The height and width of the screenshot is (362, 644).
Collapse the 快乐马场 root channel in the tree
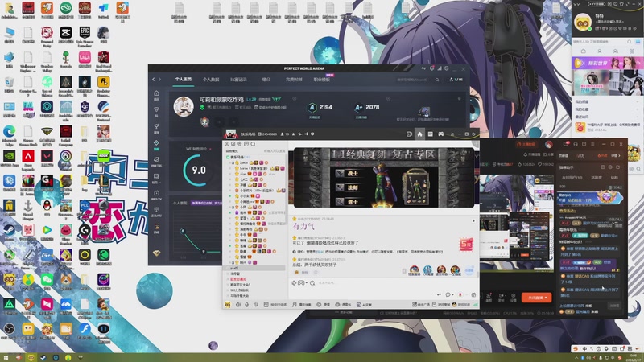pyautogui.click(x=228, y=157)
